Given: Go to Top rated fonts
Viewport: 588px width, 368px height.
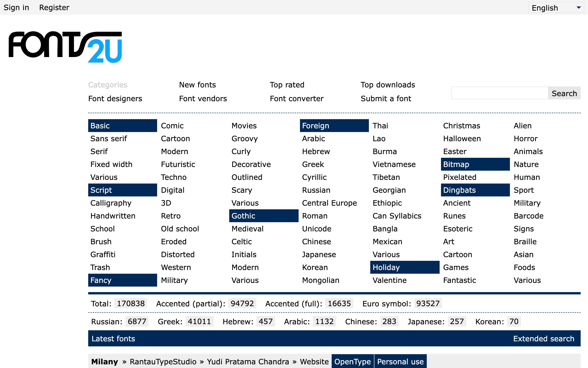Looking at the screenshot, I should pyautogui.click(x=287, y=85).
